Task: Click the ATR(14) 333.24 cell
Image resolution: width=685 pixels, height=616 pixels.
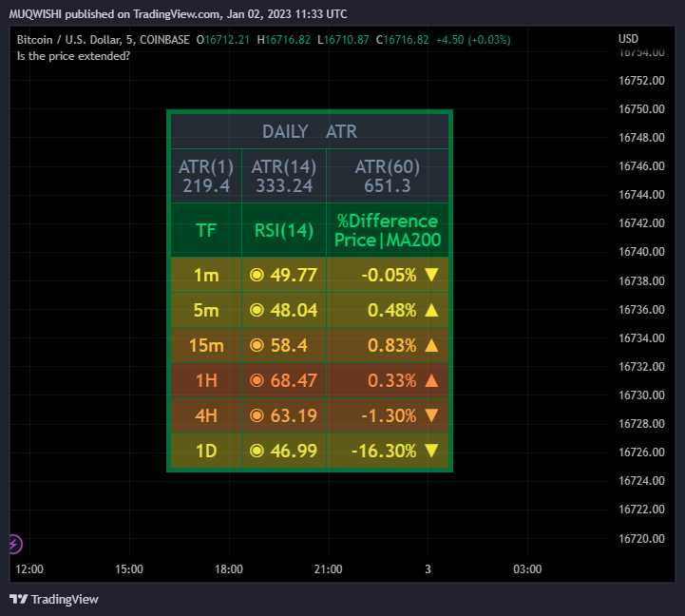Action: pyautogui.click(x=284, y=176)
